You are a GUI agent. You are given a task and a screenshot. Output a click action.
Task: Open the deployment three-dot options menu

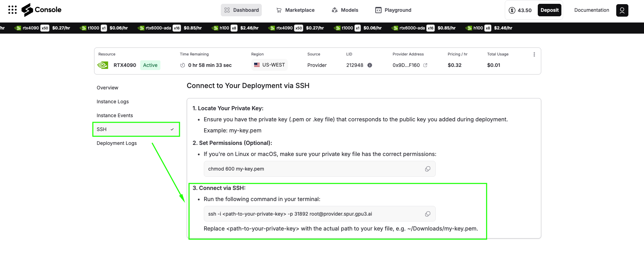534,54
